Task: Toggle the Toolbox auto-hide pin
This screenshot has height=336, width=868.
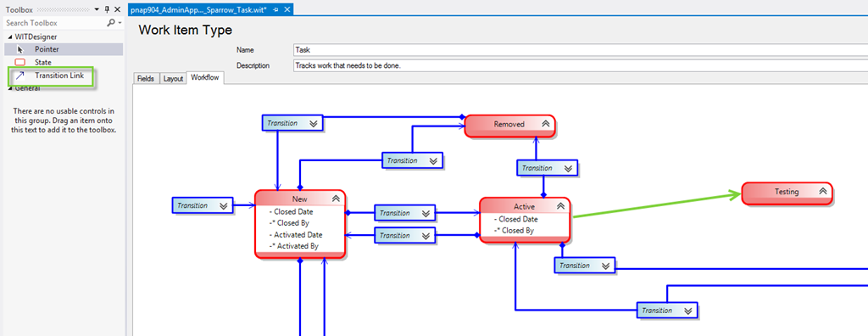Action: pyautogui.click(x=108, y=10)
